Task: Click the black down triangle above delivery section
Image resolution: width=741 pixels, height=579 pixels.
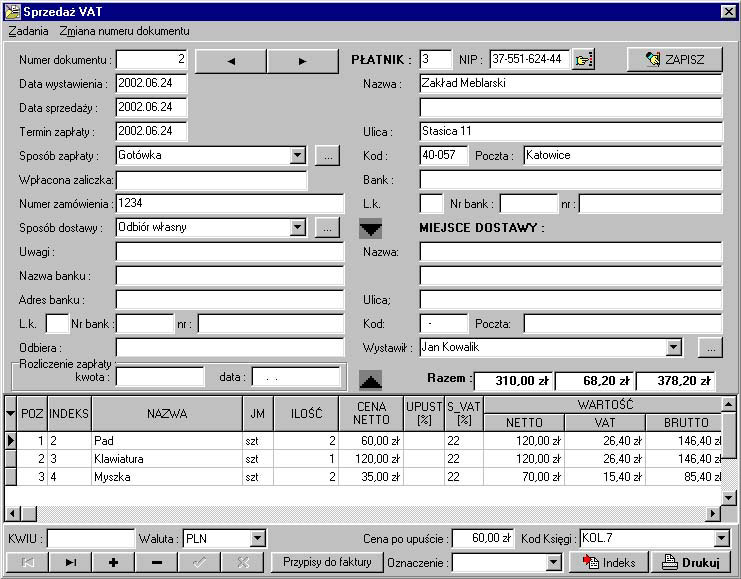Action: 370,229
